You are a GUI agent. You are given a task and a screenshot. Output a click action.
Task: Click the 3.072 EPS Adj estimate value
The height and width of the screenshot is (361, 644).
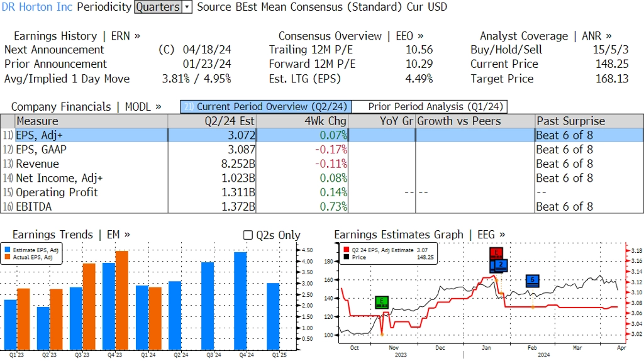tap(241, 135)
